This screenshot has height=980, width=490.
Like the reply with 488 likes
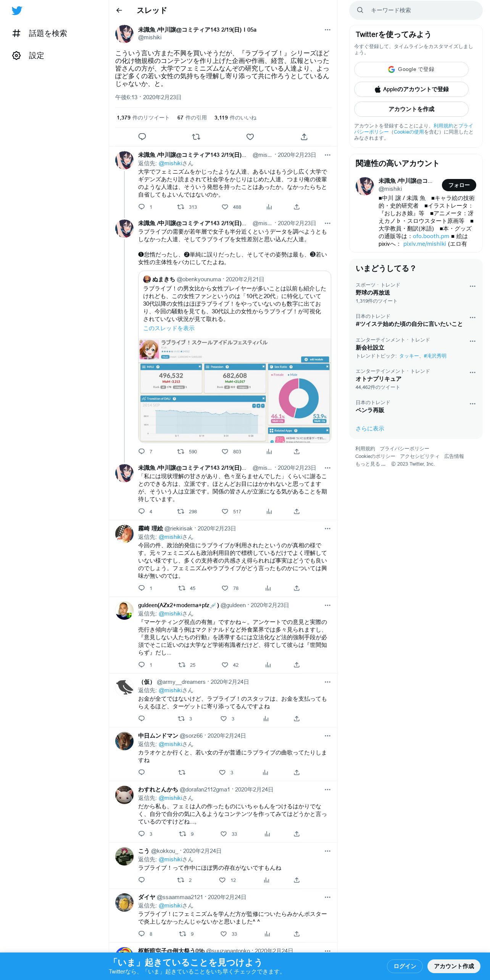(225, 207)
